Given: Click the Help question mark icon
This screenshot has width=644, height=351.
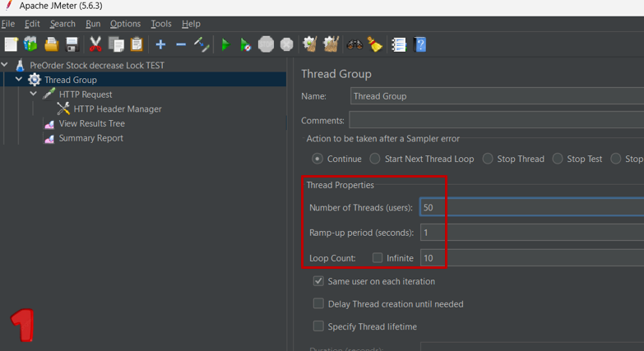Looking at the screenshot, I should click(420, 44).
